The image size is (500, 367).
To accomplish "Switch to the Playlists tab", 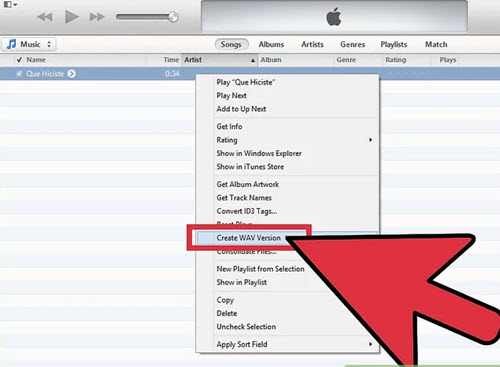I will pyautogui.click(x=394, y=44).
